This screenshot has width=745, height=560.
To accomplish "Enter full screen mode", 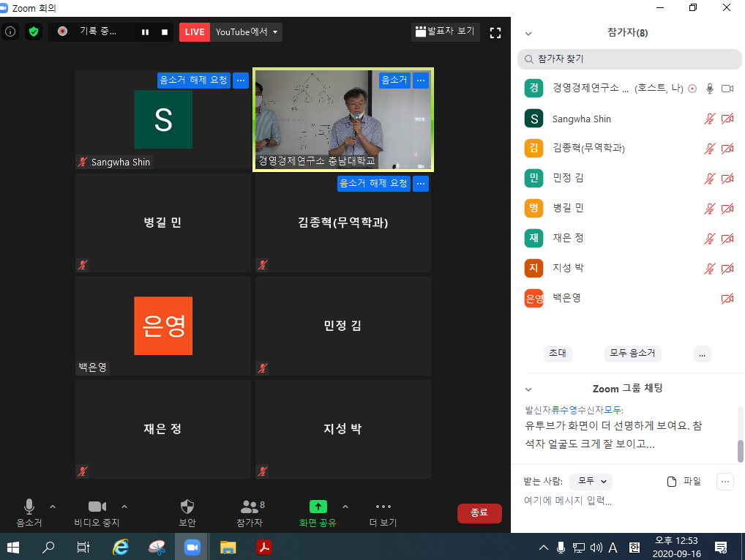I will coord(495,32).
